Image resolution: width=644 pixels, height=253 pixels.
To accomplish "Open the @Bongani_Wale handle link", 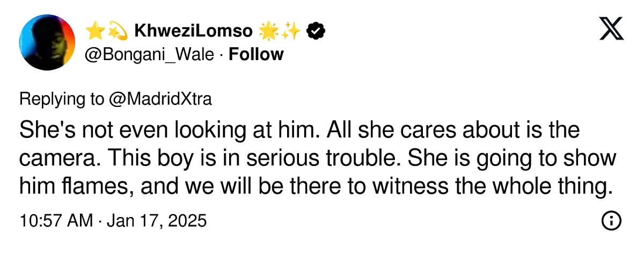I will (x=150, y=55).
